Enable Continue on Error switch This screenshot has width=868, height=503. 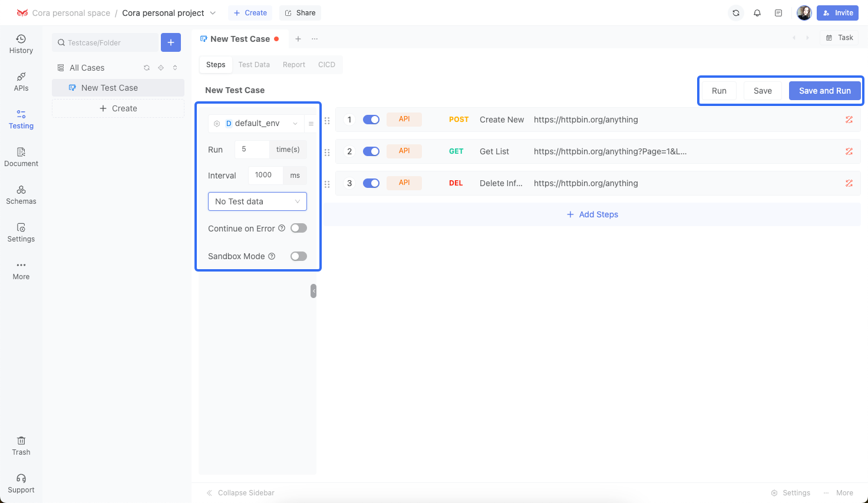pyautogui.click(x=299, y=229)
